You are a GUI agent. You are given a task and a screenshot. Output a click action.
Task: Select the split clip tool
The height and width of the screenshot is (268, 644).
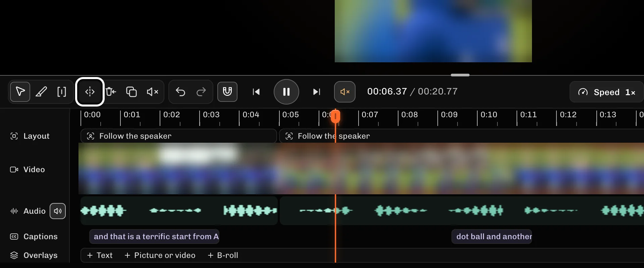tap(90, 91)
